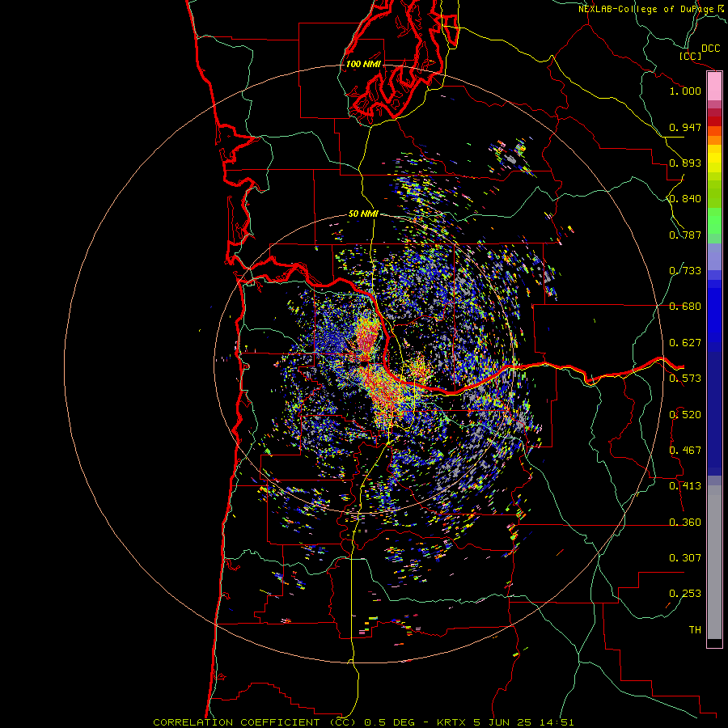The width and height of the screenshot is (728, 728).
Task: Select the 0.573 scale value
Action: [x=685, y=379]
